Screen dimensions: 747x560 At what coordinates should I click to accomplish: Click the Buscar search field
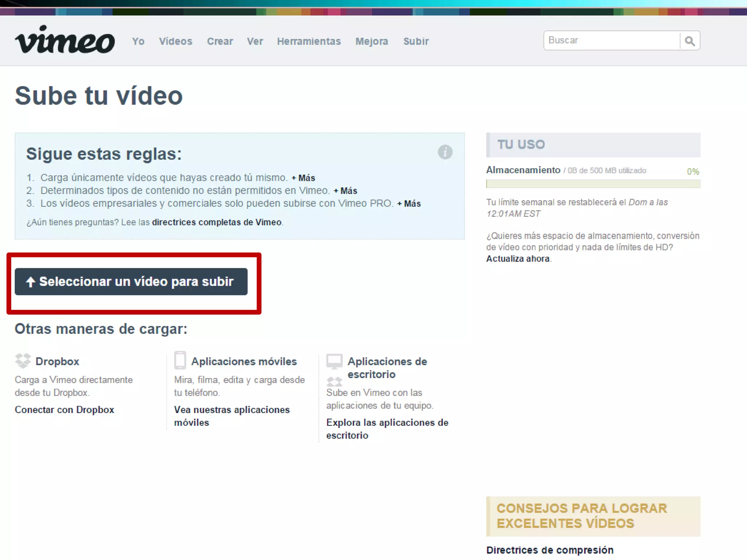pos(611,40)
